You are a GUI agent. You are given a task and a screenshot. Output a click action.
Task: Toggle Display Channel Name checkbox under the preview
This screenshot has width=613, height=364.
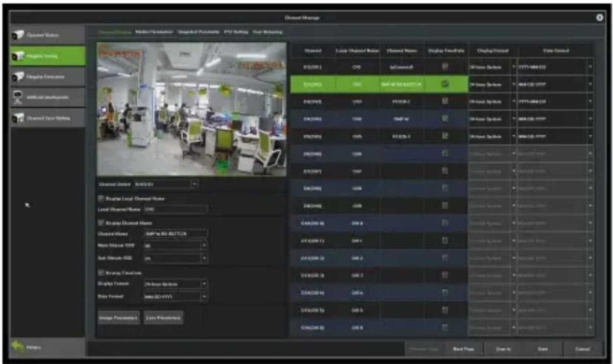(x=101, y=223)
